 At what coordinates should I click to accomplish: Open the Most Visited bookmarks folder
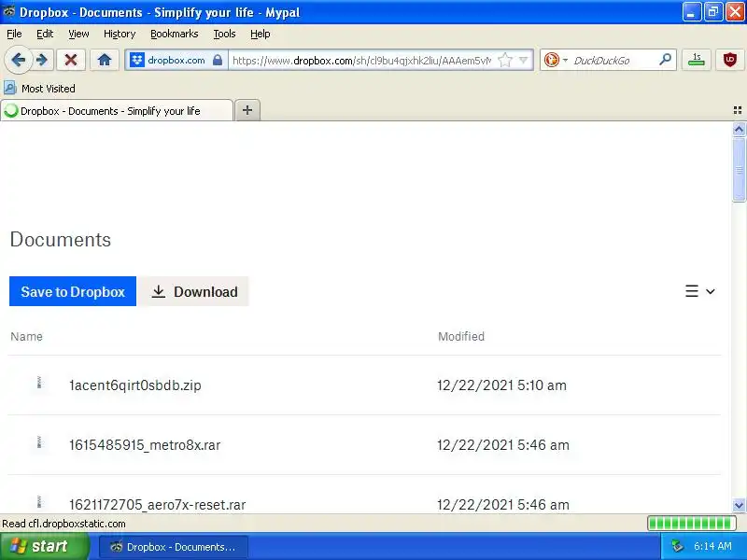(39, 89)
